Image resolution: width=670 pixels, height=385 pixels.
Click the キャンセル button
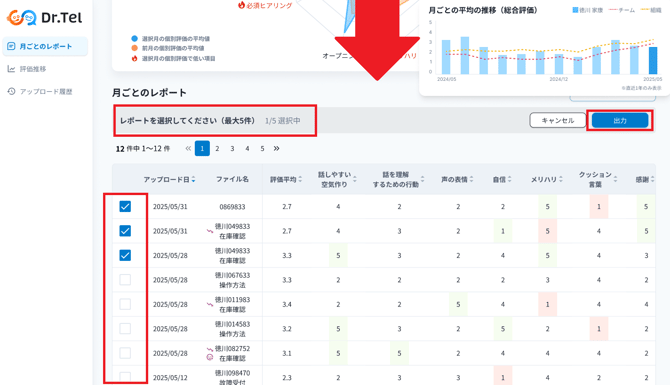tap(558, 120)
